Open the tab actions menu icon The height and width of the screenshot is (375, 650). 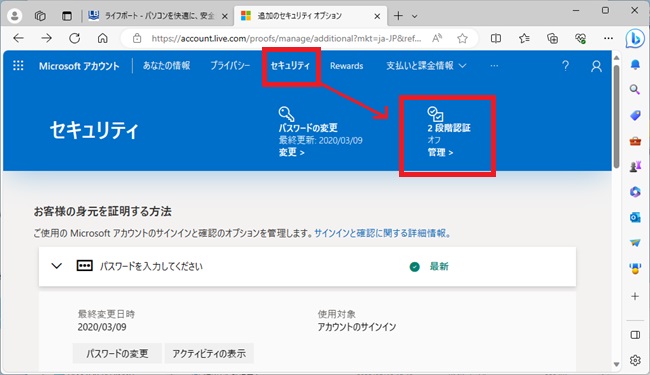click(x=67, y=16)
